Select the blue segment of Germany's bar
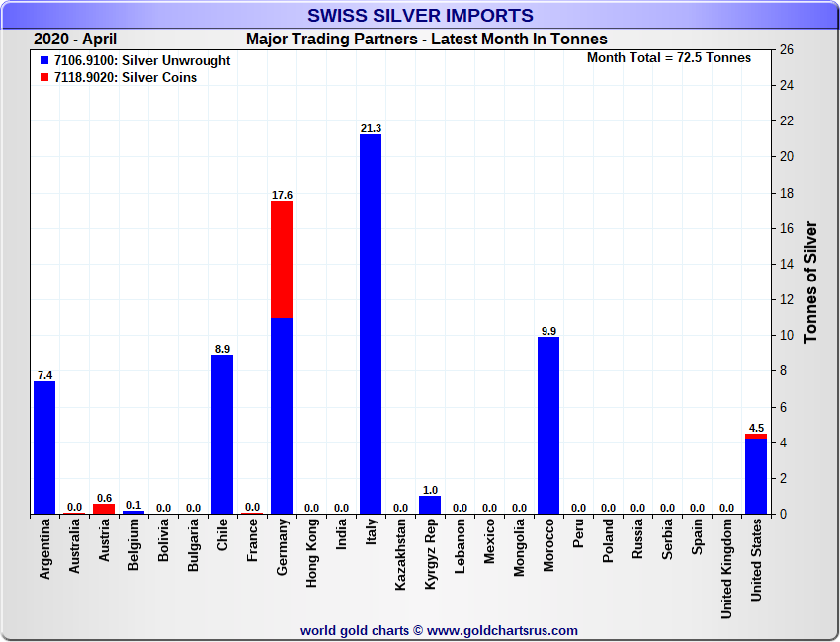The width and height of the screenshot is (840, 642). point(282,415)
